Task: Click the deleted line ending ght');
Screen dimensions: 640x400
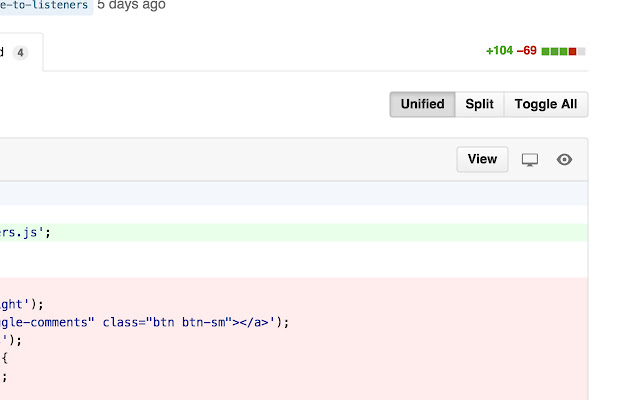Action: click(x=294, y=304)
